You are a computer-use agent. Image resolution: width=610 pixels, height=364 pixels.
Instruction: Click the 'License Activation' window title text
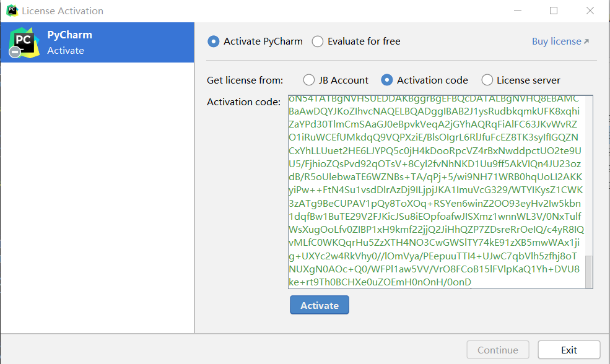[63, 11]
